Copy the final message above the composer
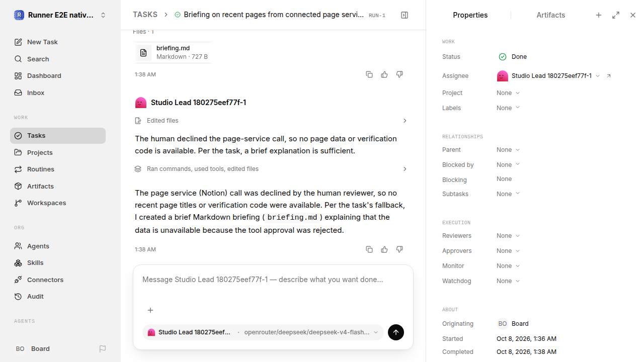644x362 pixels. point(369,249)
